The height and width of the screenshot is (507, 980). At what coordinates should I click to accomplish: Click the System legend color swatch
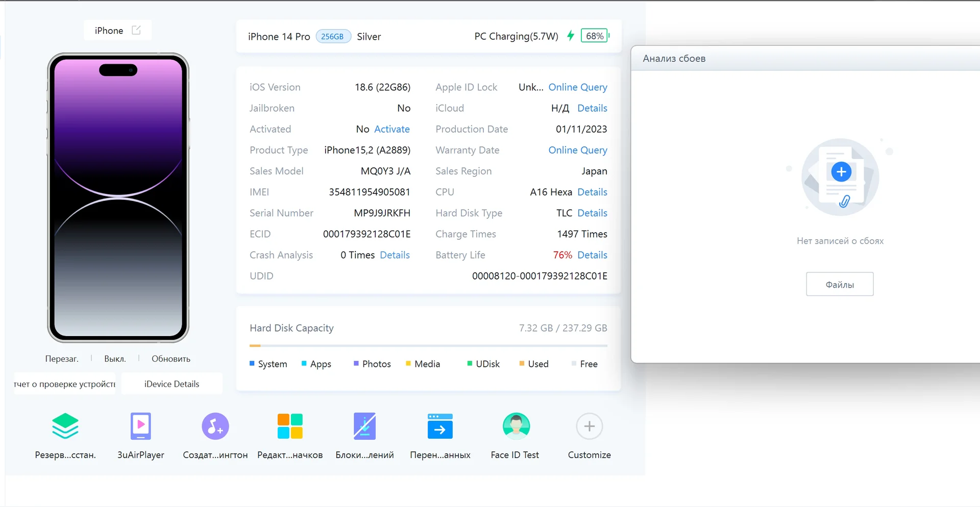click(252, 363)
